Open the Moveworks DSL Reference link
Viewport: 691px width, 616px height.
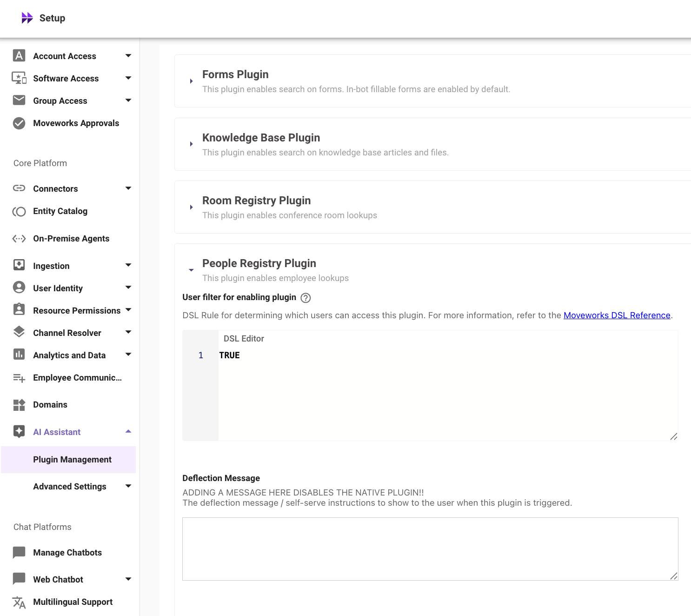(x=617, y=315)
